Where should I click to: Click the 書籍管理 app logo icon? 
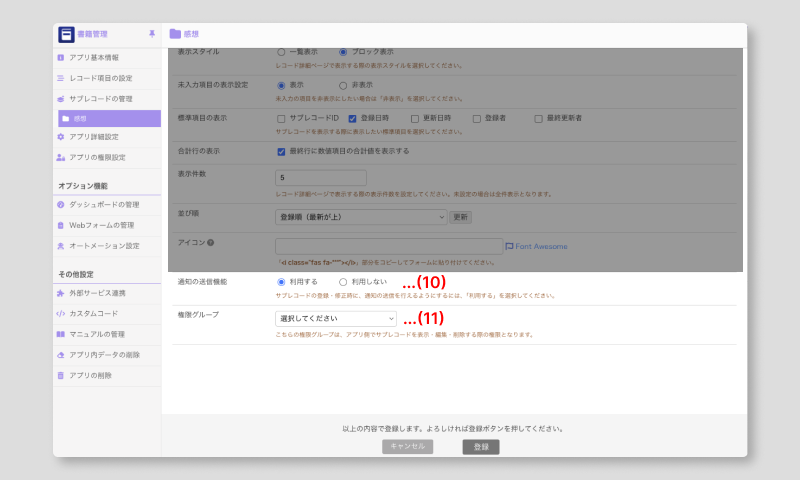(x=66, y=34)
